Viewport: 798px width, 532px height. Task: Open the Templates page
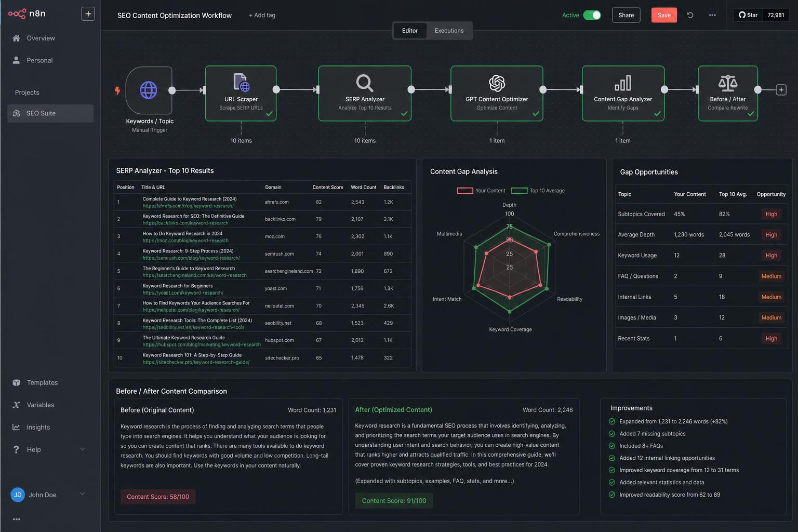pos(42,382)
